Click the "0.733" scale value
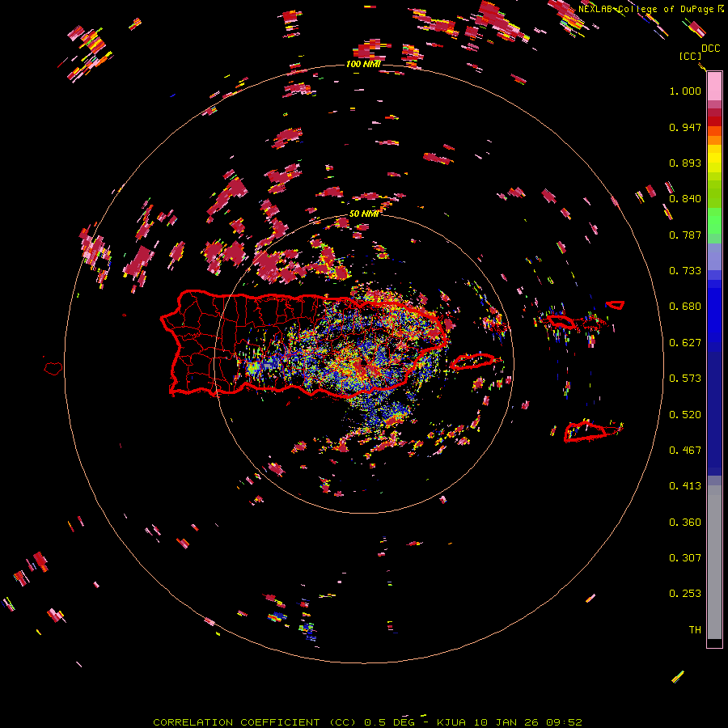Screen dimensions: 728x728 pos(685,271)
